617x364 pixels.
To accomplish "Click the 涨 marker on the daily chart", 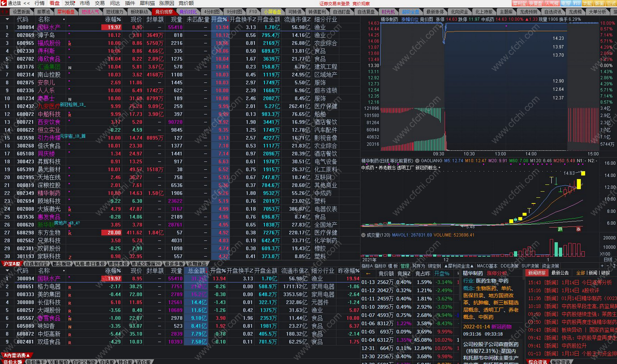I will click(579, 229).
